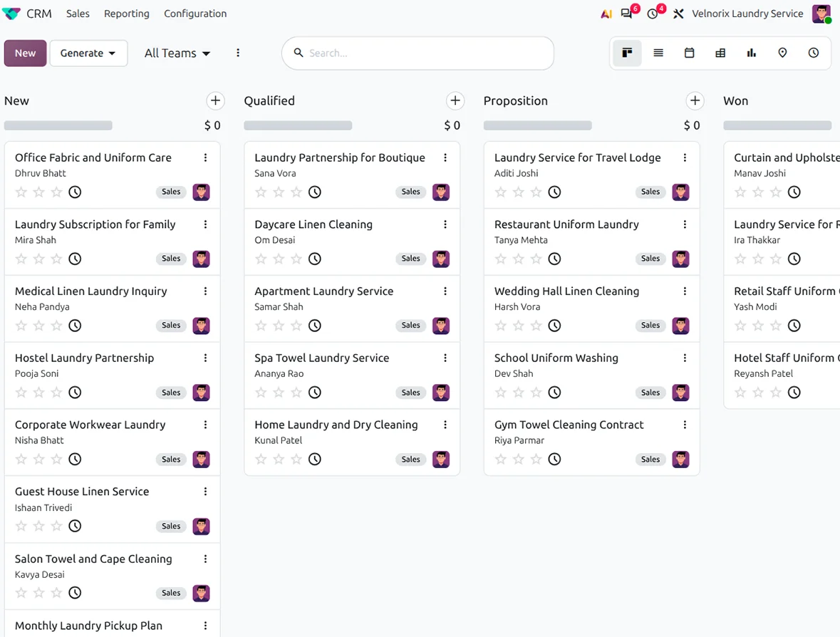Open the options menu on Salon Towel and Cape Cleaning
Screen dimensions: 840x637
[205, 559]
